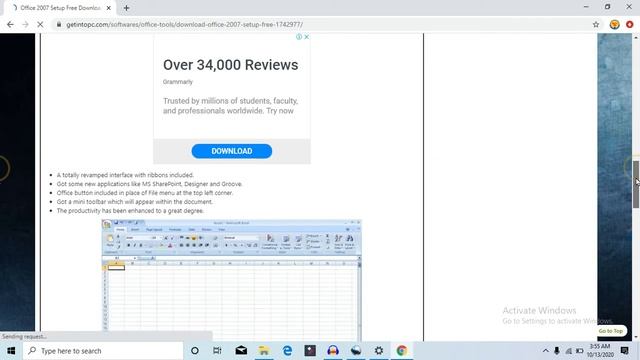Open the clock showing 3:55 AM
Viewport: 640px width, 360px height.
(x=600, y=351)
